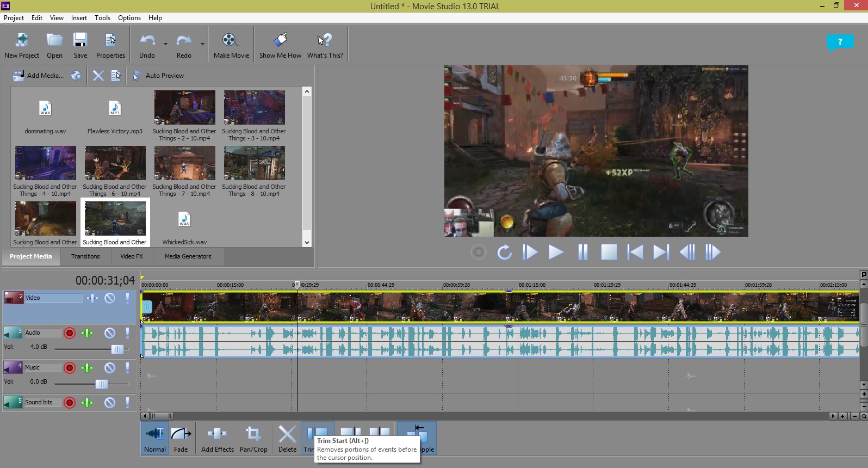Redo the previously undone action
868x468 pixels.
(184, 45)
